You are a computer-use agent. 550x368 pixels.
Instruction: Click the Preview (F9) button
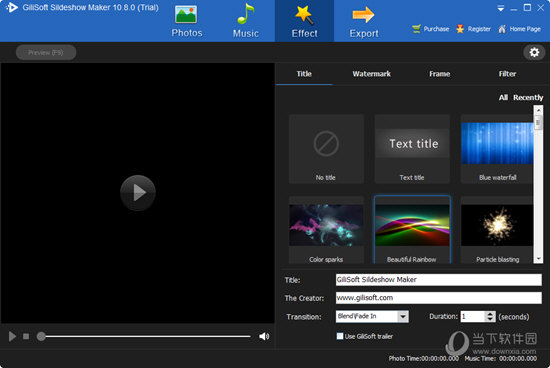[x=46, y=52]
